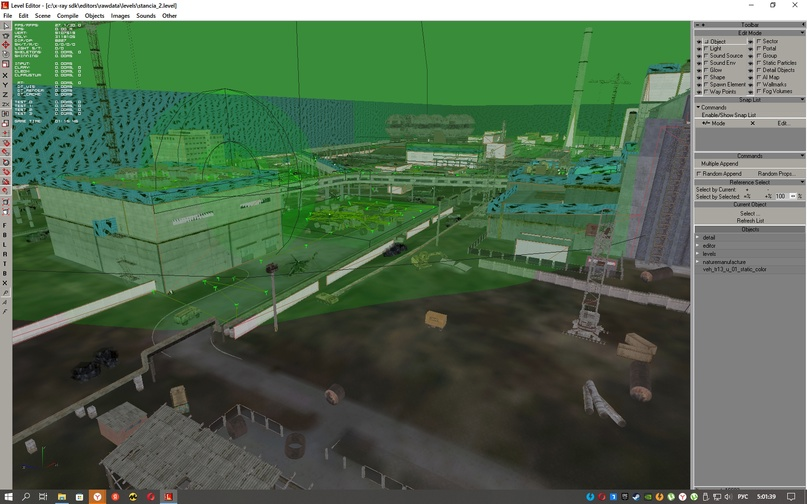Image resolution: width=807 pixels, height=504 pixels.
Task: Toggle visibility eye for Glow
Action: click(699, 70)
